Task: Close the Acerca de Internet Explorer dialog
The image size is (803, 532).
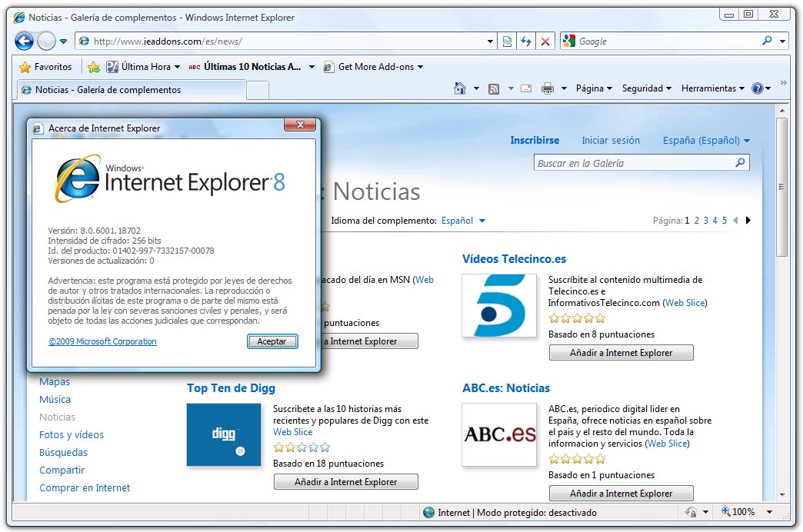Action: 300,125
